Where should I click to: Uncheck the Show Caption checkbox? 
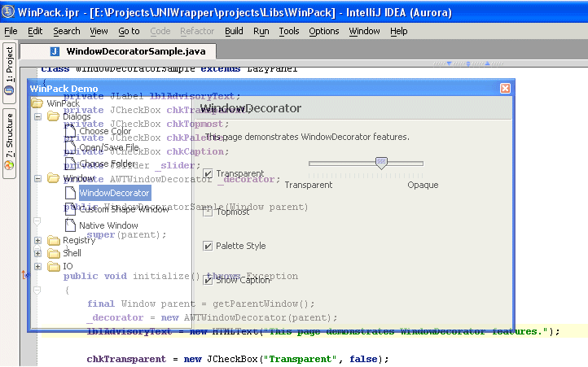coord(208,280)
